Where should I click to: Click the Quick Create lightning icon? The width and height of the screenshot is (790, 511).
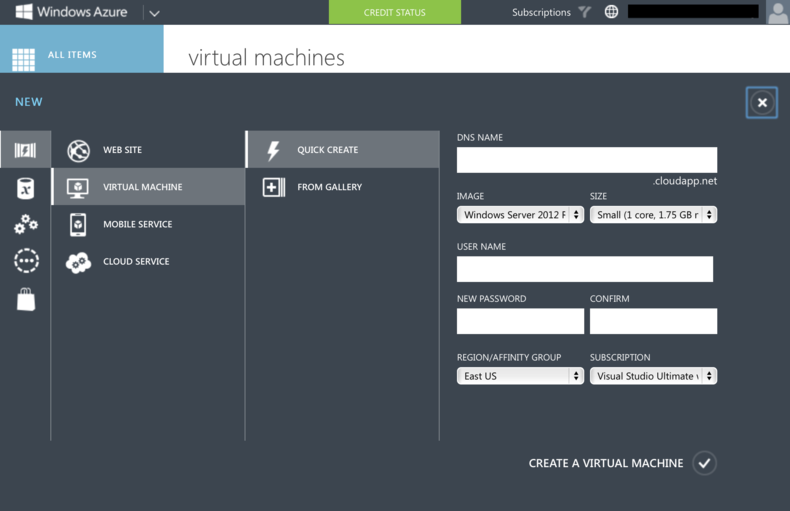click(x=273, y=150)
